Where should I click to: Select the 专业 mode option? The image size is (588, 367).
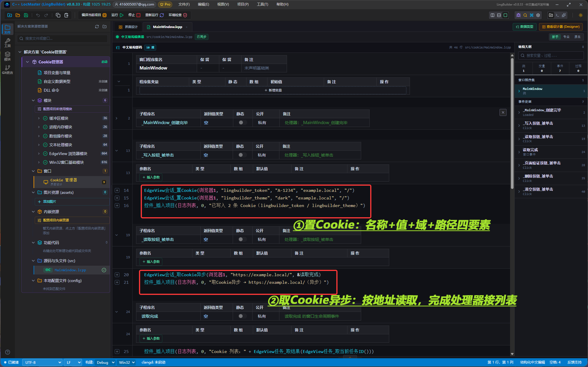[566, 37]
